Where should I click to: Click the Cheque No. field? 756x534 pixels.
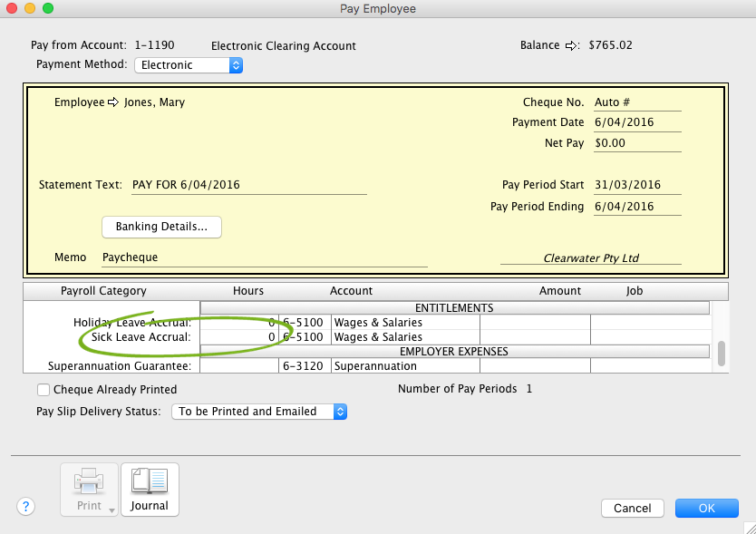[636, 102]
